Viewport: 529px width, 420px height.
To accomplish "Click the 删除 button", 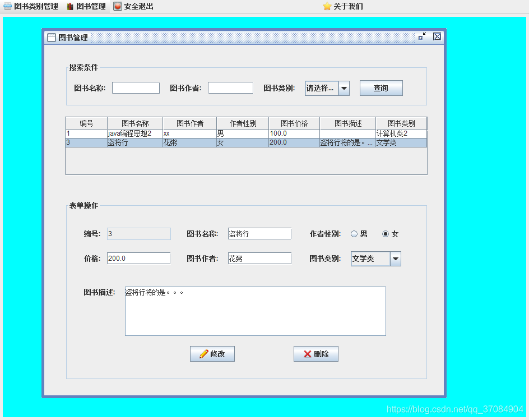I will [x=316, y=354].
